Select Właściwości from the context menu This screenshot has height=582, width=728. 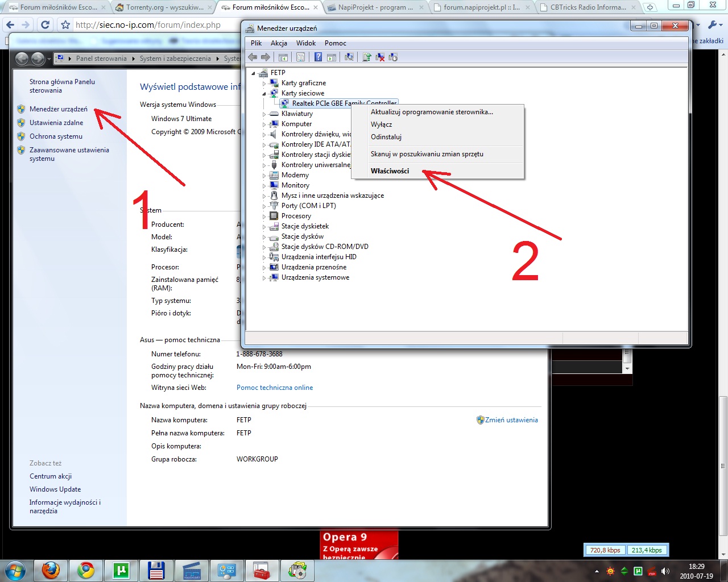(390, 171)
